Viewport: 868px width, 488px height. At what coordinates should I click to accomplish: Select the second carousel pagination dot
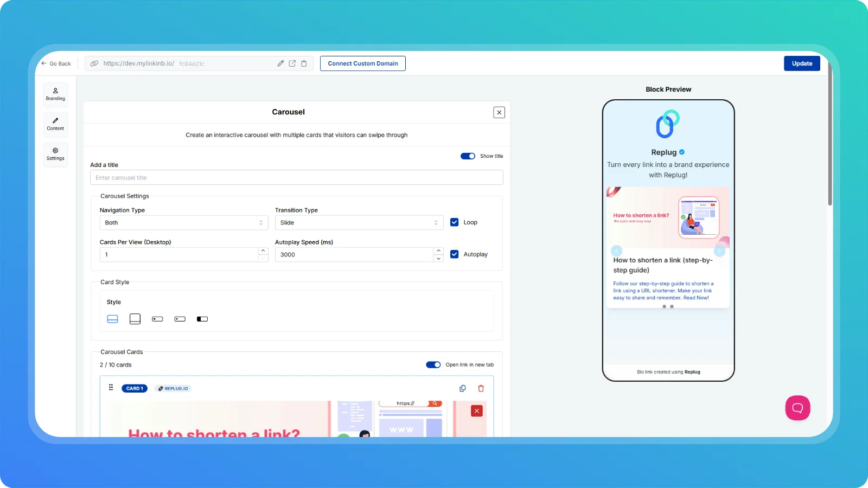pyautogui.click(x=672, y=306)
